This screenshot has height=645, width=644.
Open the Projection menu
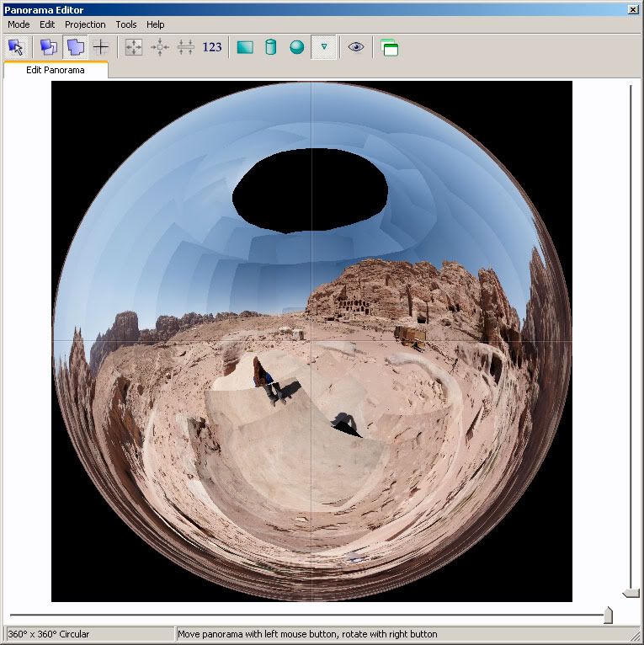[85, 24]
